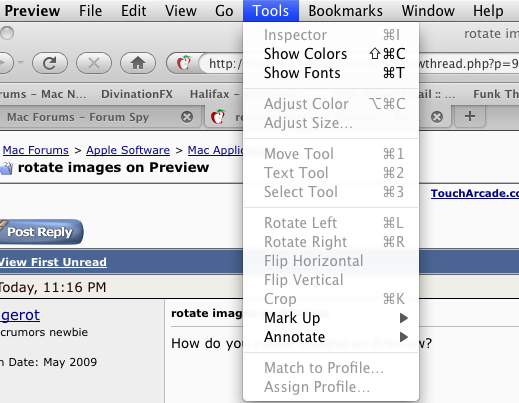Choose Show Colors from Tools menu
Image resolution: width=519 pixels, height=403 pixels.
pos(331,54)
